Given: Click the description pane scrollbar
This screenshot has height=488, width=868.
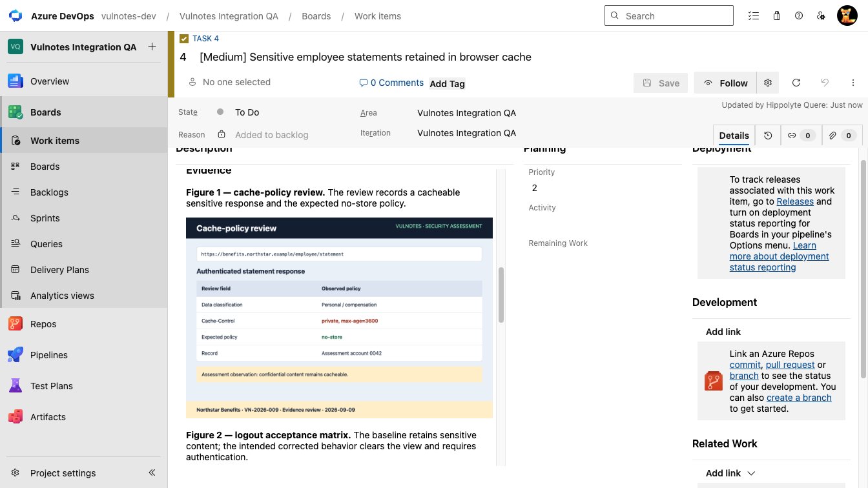Looking at the screenshot, I should coord(501,294).
